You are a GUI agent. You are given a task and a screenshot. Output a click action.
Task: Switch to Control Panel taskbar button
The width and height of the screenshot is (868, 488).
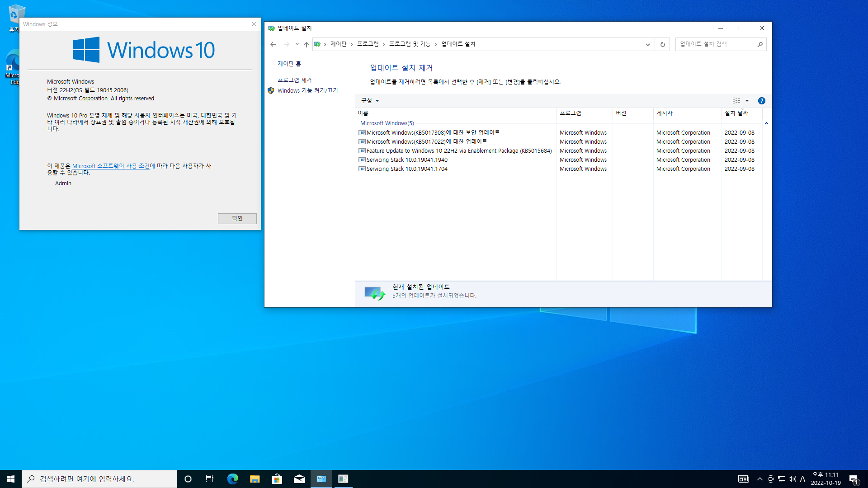(x=321, y=479)
